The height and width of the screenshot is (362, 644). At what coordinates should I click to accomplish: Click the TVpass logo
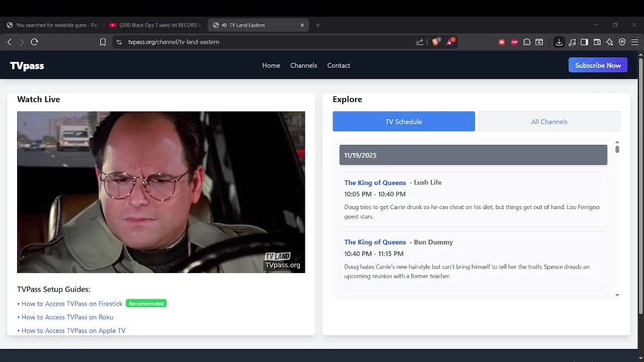pyautogui.click(x=27, y=66)
